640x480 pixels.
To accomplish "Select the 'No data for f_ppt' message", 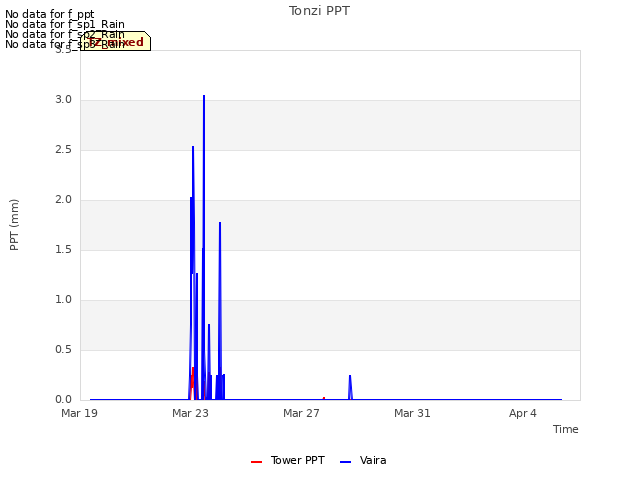I will pyautogui.click(x=50, y=14).
